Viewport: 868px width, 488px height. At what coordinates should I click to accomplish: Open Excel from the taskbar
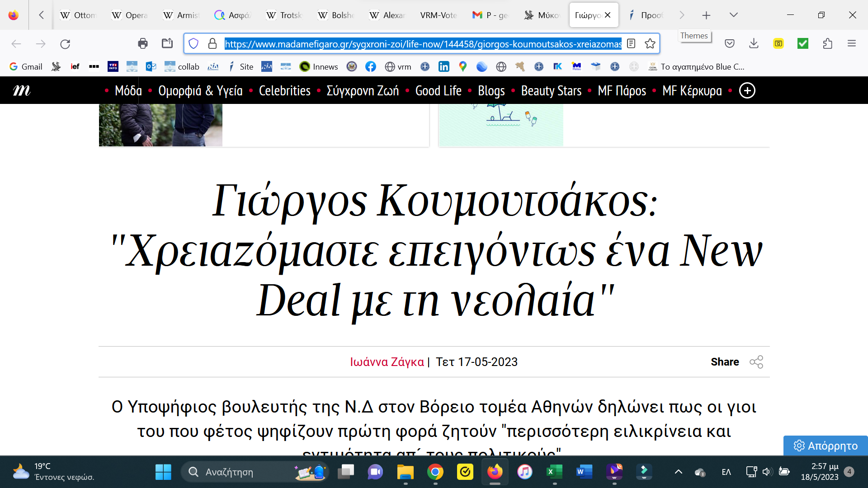coord(554,472)
